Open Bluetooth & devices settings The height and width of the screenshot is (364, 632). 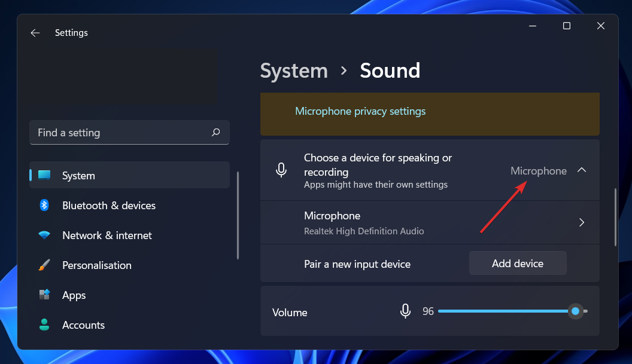tap(129, 206)
